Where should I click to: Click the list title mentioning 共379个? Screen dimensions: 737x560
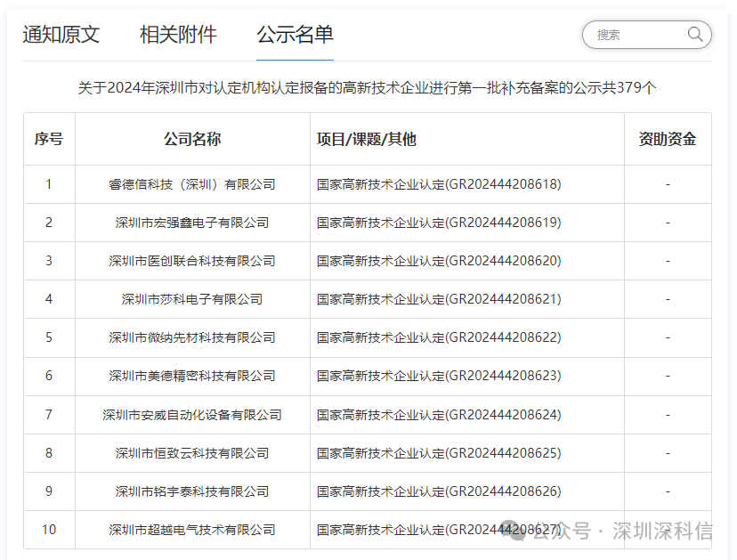pos(367,88)
